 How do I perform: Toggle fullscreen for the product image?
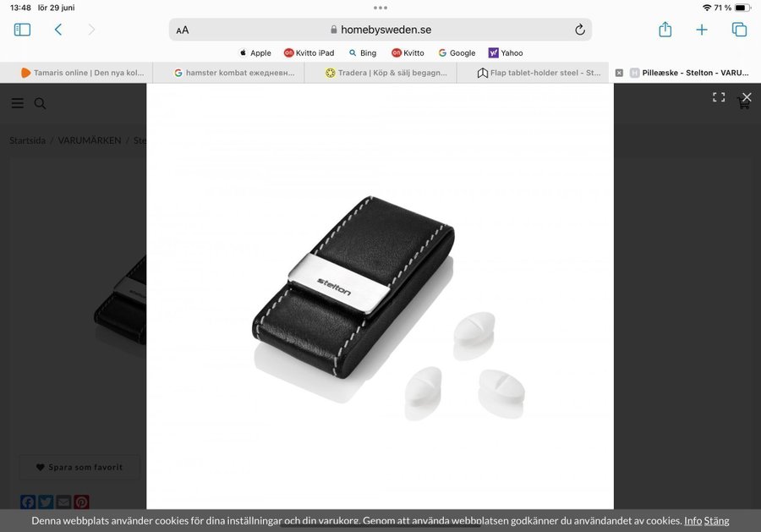point(719,97)
